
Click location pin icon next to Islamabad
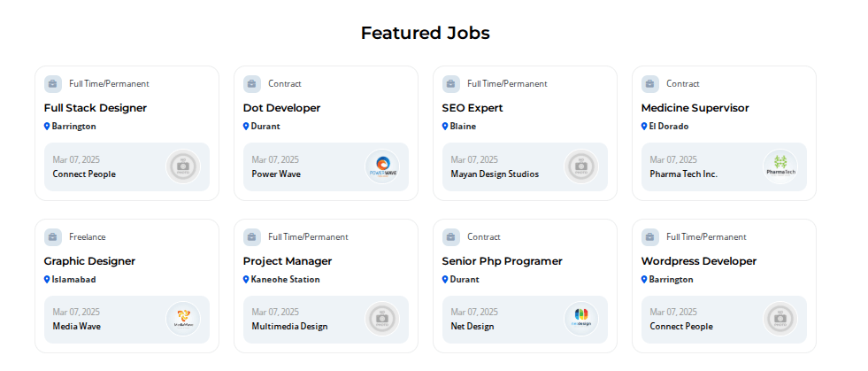coord(47,280)
